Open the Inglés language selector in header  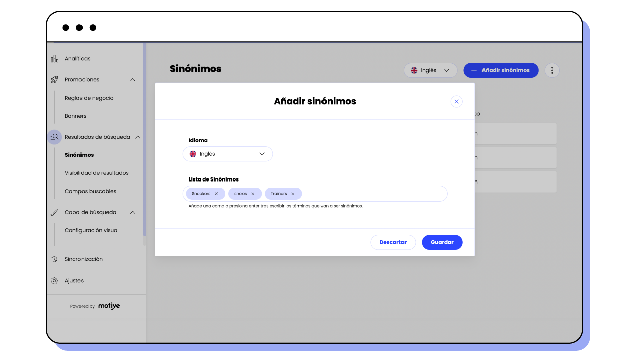click(x=430, y=70)
